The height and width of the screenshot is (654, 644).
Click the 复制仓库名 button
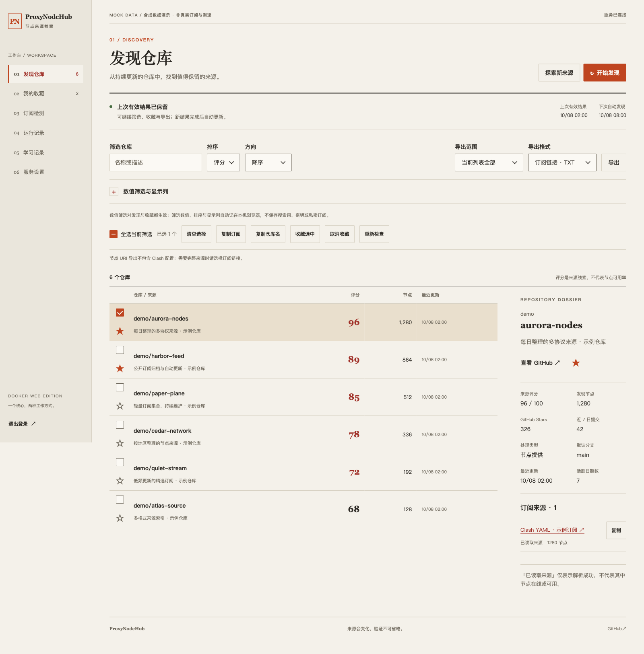268,234
